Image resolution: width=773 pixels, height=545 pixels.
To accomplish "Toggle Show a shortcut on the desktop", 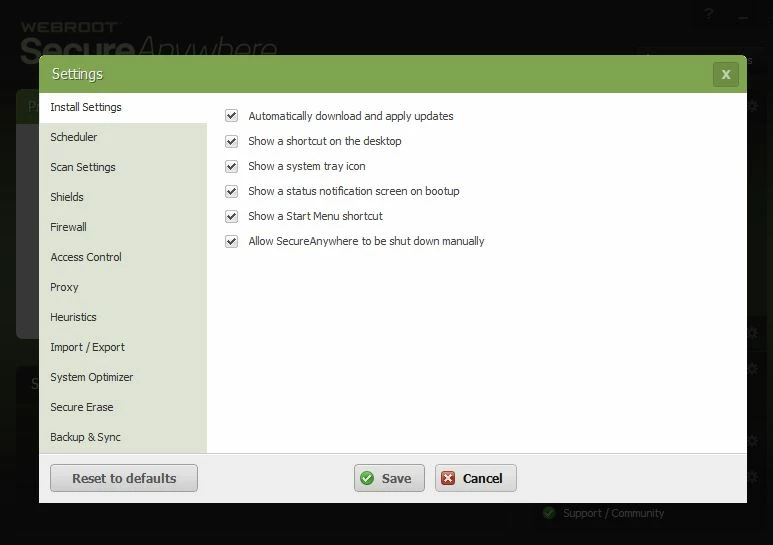I will (231, 141).
